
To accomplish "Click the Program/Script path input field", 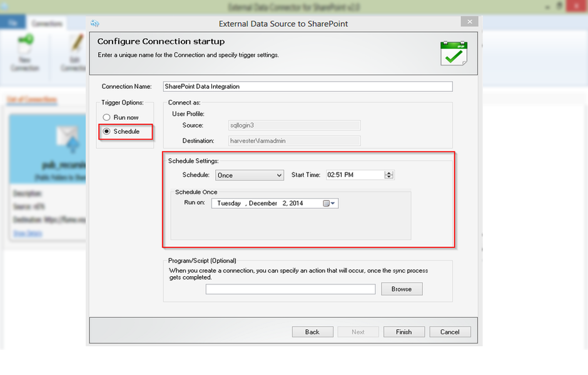I will [290, 289].
